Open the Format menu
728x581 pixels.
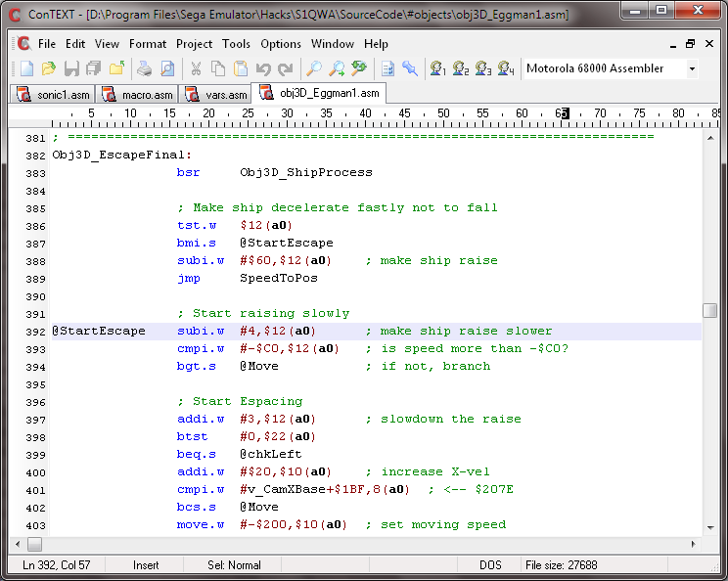148,44
